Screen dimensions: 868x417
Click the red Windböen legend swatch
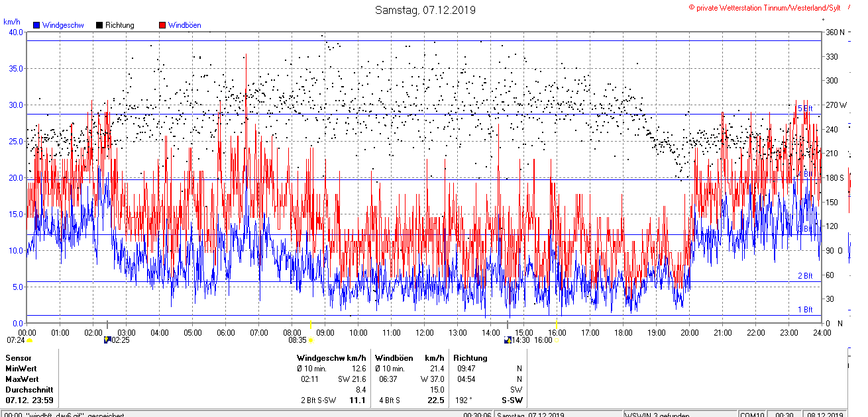click(x=162, y=25)
